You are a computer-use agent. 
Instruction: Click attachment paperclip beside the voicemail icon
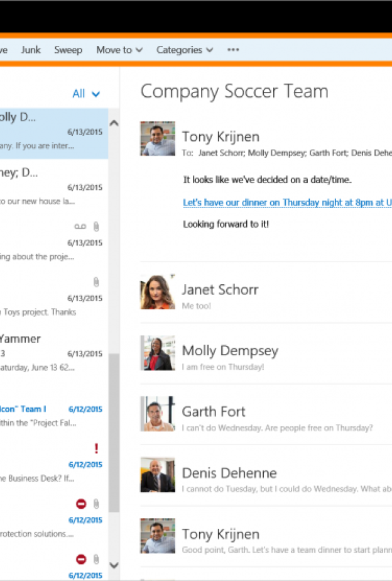pyautogui.click(x=96, y=226)
